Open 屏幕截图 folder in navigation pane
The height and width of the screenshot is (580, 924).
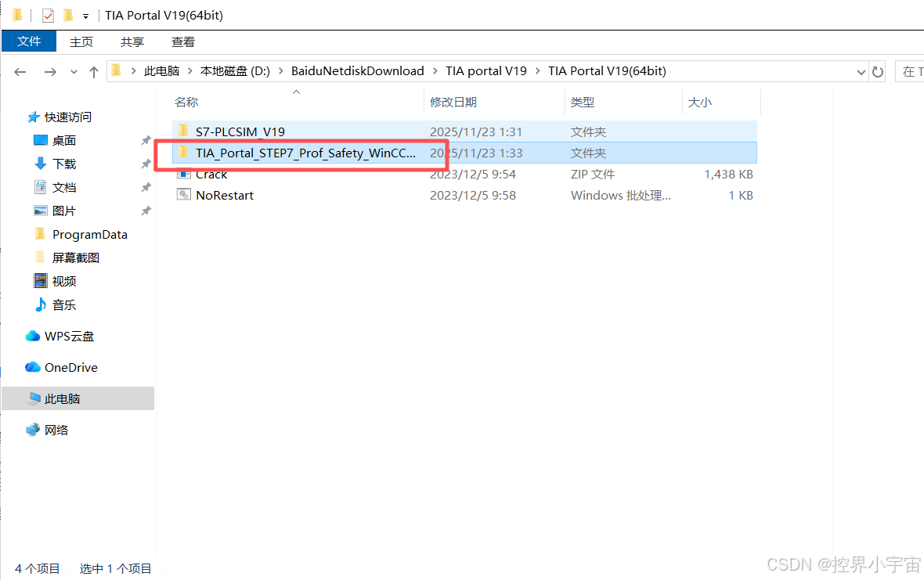click(x=75, y=258)
